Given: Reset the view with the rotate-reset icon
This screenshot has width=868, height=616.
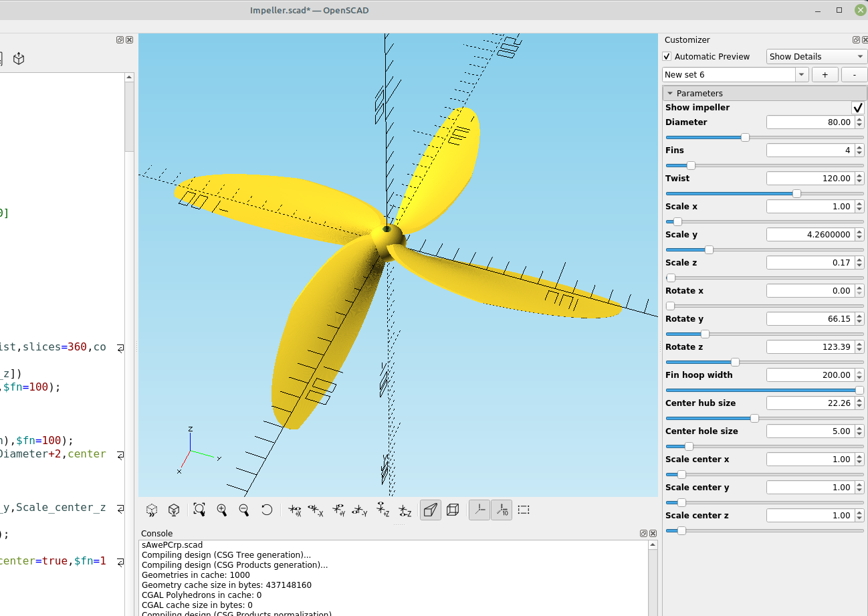Looking at the screenshot, I should [267, 510].
